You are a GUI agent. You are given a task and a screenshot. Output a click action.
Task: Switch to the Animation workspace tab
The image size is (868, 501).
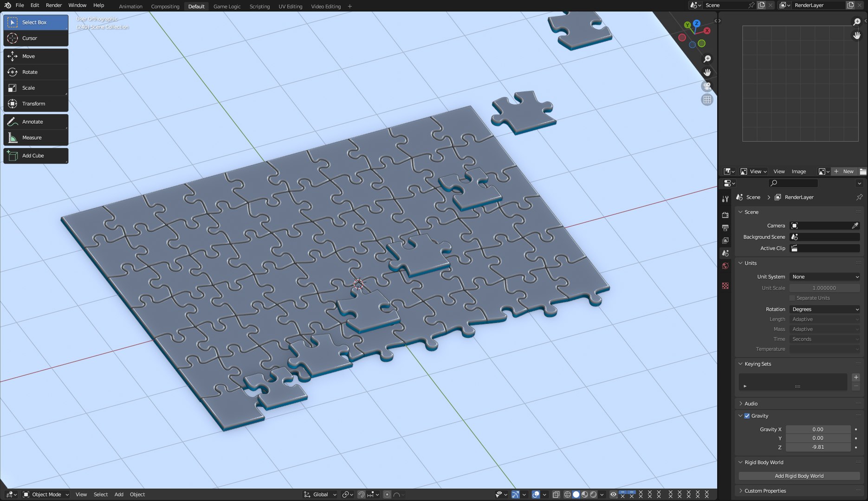130,6
